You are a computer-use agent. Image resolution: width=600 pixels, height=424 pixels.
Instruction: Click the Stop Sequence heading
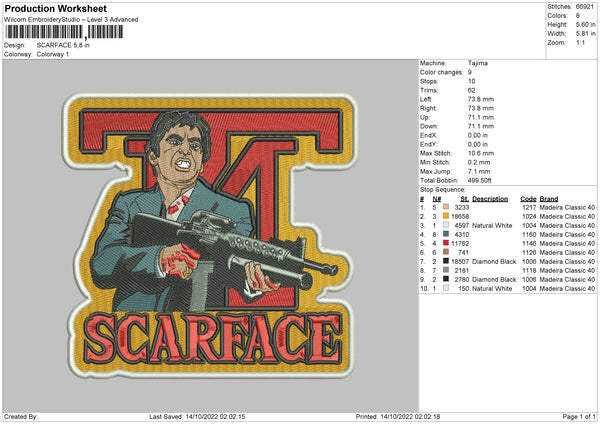coord(443,190)
